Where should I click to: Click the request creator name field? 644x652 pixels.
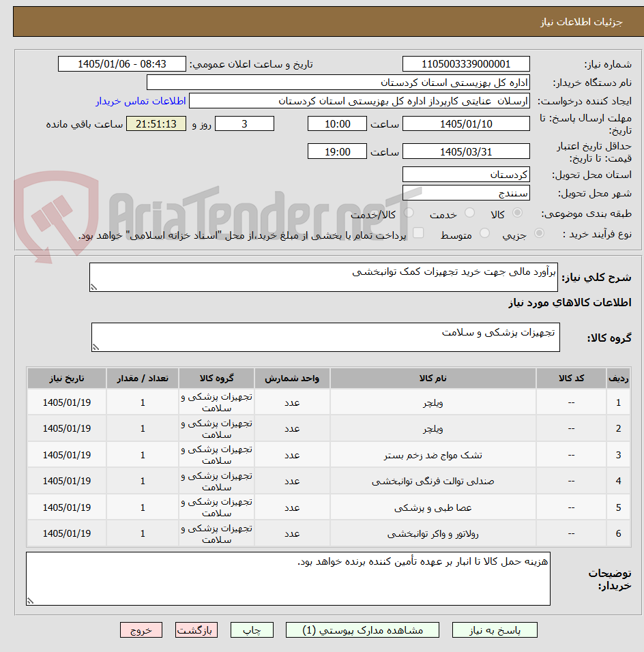(360, 101)
